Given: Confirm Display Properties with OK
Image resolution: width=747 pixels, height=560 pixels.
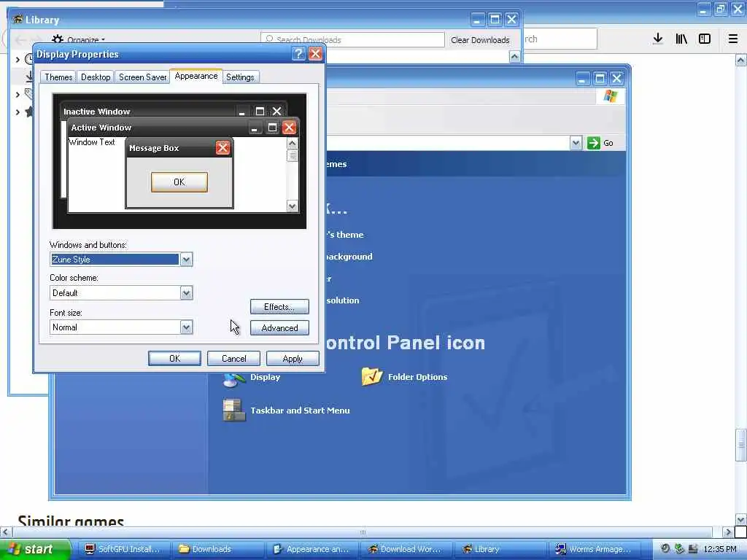Looking at the screenshot, I should (174, 359).
